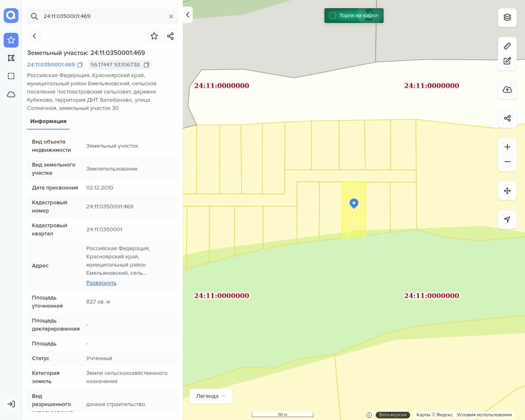Enable the Торги на карте checkbox
The height and width of the screenshot is (420, 525).
click(333, 16)
